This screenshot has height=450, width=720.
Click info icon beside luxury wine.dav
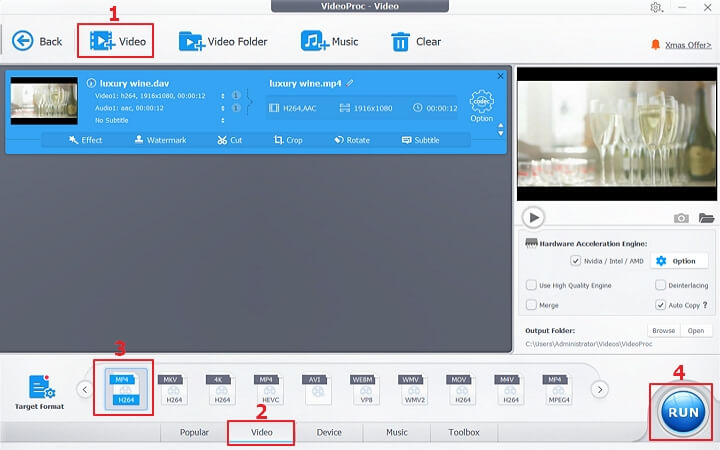pos(91,83)
